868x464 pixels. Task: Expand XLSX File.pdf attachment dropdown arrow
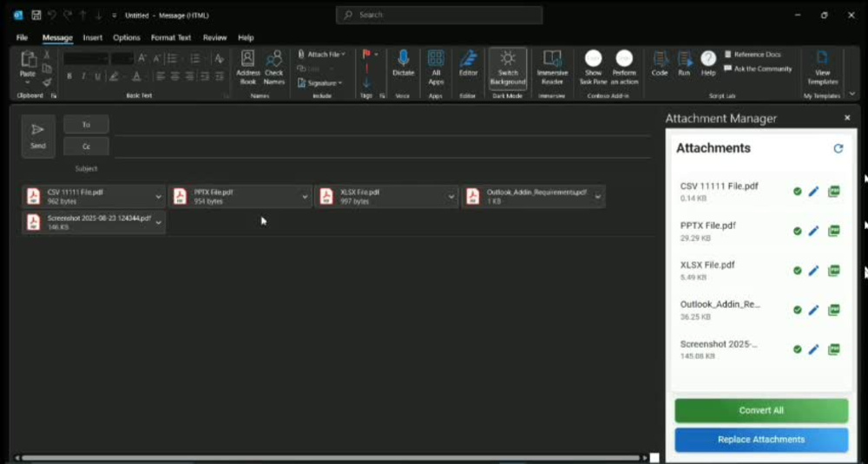click(x=451, y=197)
